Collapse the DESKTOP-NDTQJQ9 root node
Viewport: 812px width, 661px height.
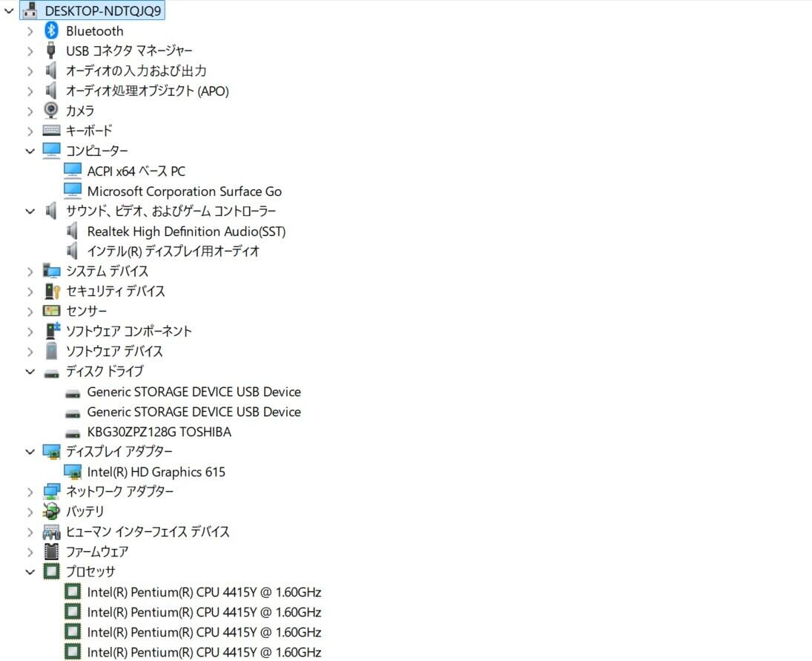(x=9, y=10)
